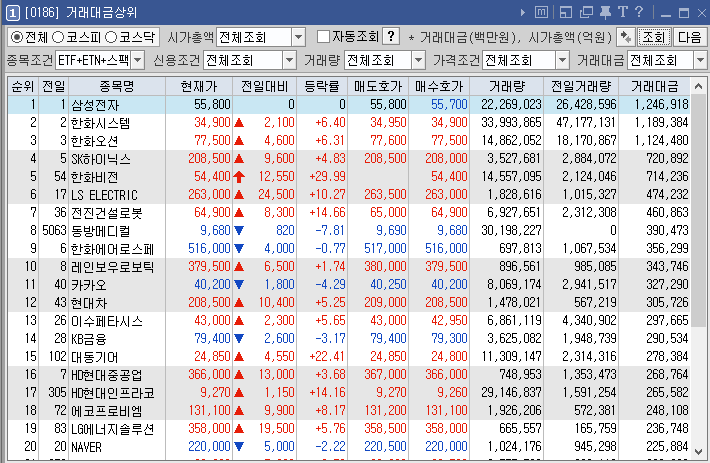Click the vertical scrollbar thumb of the list

[698, 208]
